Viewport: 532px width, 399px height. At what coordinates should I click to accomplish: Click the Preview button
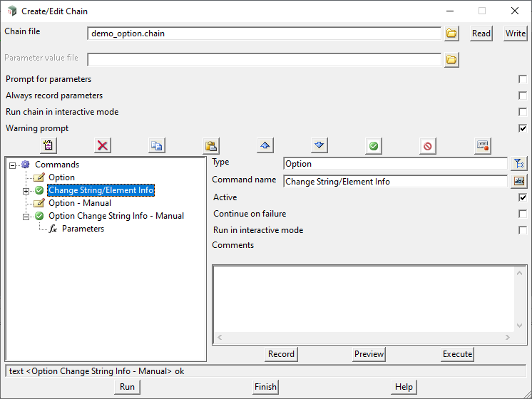[369, 354]
